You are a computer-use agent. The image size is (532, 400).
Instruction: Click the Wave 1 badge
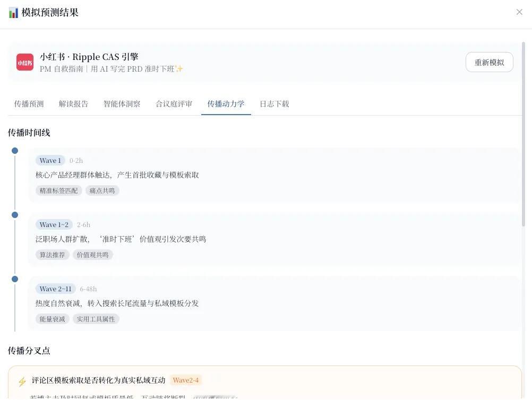click(x=50, y=160)
